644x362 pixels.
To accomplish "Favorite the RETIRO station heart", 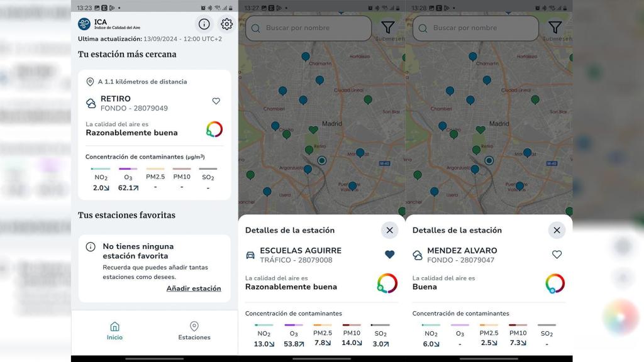I will pyautogui.click(x=216, y=101).
